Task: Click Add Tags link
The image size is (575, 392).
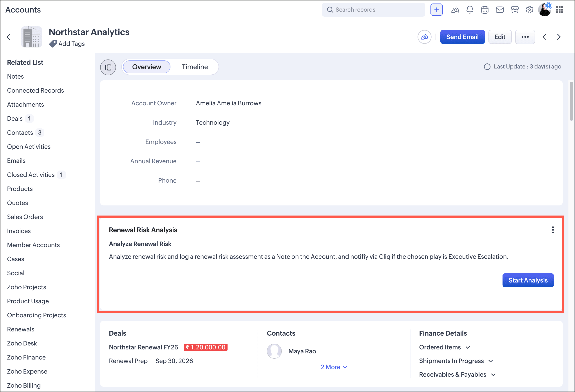Action: click(x=72, y=44)
